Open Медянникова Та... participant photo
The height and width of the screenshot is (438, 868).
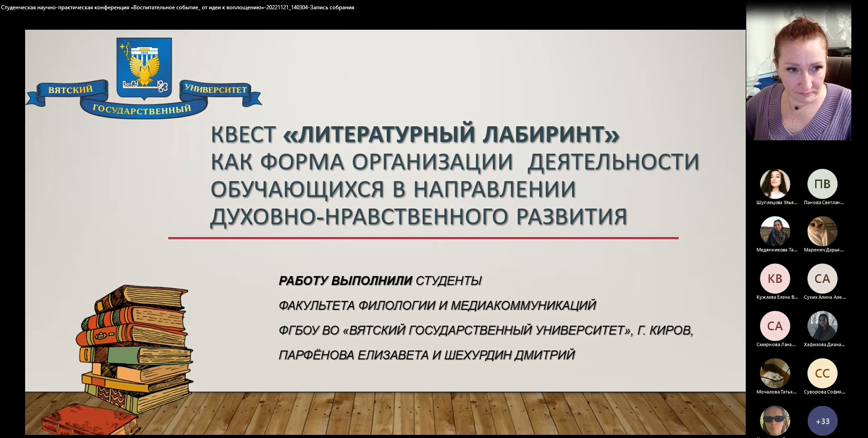pos(775,231)
